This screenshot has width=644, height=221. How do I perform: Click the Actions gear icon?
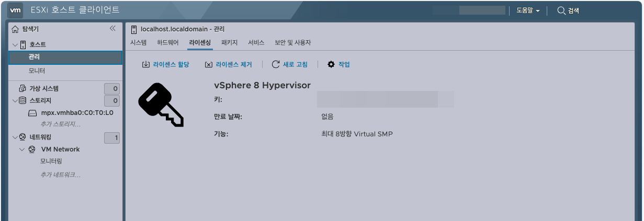(x=331, y=64)
